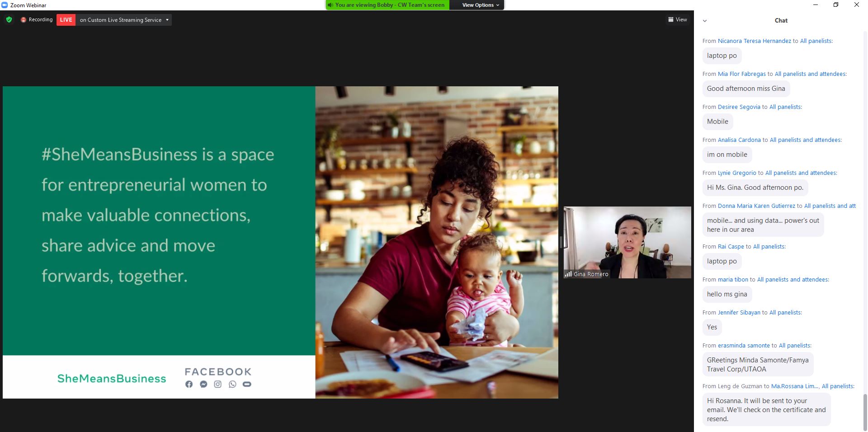Click the green viewing Bobby's screen banner

pyautogui.click(x=387, y=5)
